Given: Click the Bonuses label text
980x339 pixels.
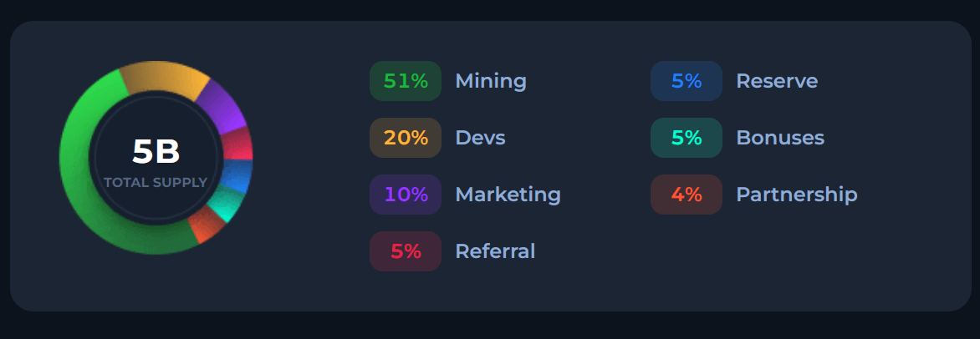Looking at the screenshot, I should [780, 138].
